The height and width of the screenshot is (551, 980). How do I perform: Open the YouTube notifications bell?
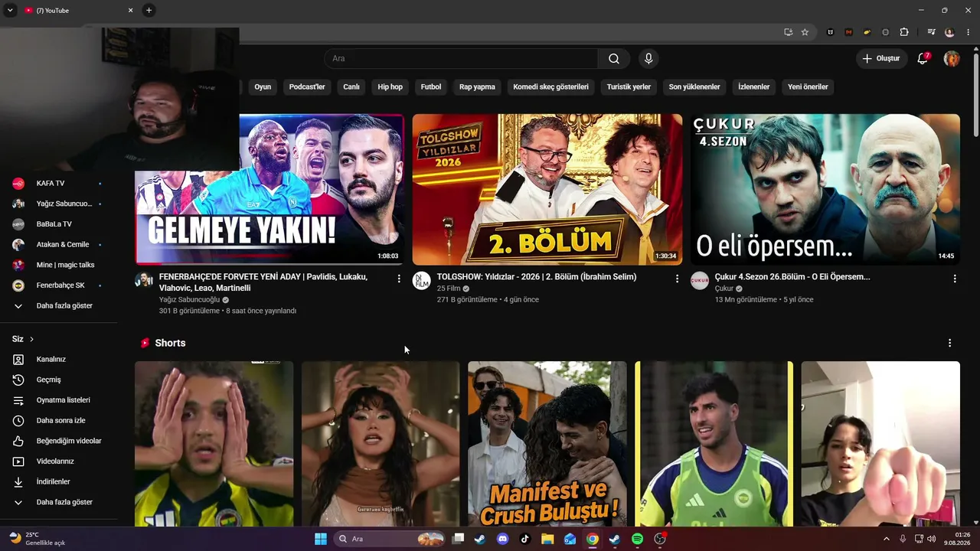tap(923, 59)
